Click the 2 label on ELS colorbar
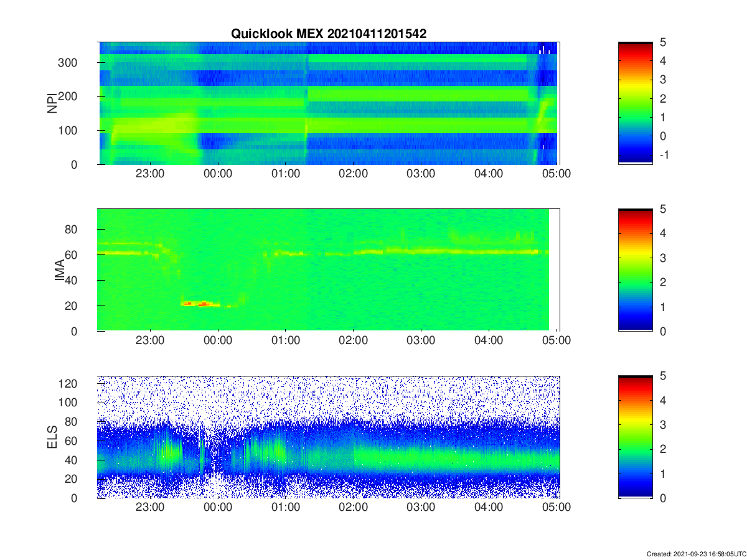747x560 pixels. (x=664, y=449)
